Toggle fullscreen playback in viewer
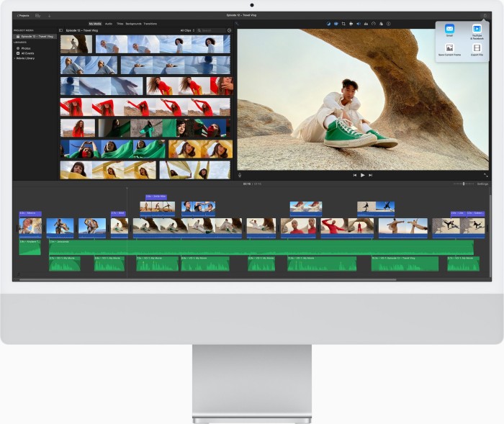The image size is (504, 424). point(486,174)
